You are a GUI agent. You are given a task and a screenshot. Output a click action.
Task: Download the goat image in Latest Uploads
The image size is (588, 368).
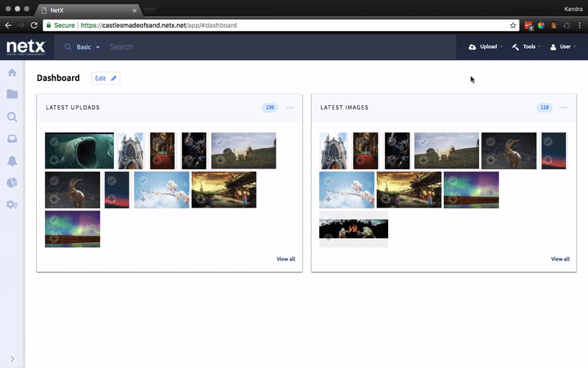(x=52, y=199)
